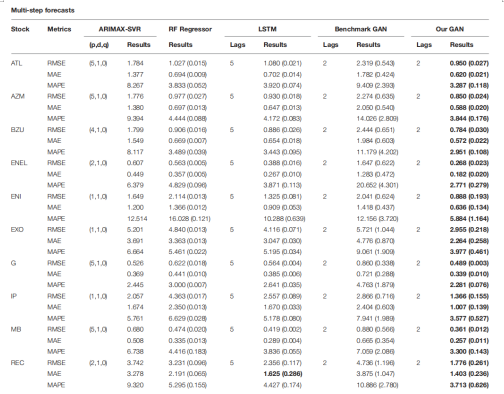The image size is (504, 394).
Task: Click the bold LSTM cell '1.625 (0.286)'
Action: point(283,374)
